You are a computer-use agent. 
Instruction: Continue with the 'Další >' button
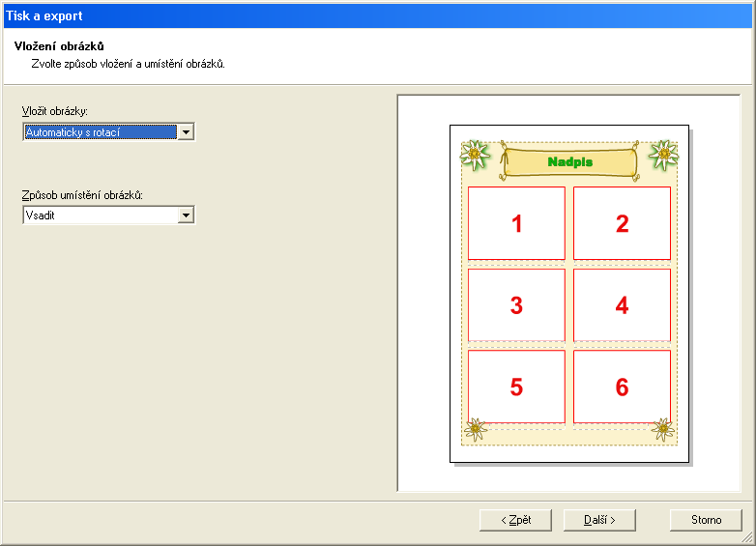[x=599, y=520]
